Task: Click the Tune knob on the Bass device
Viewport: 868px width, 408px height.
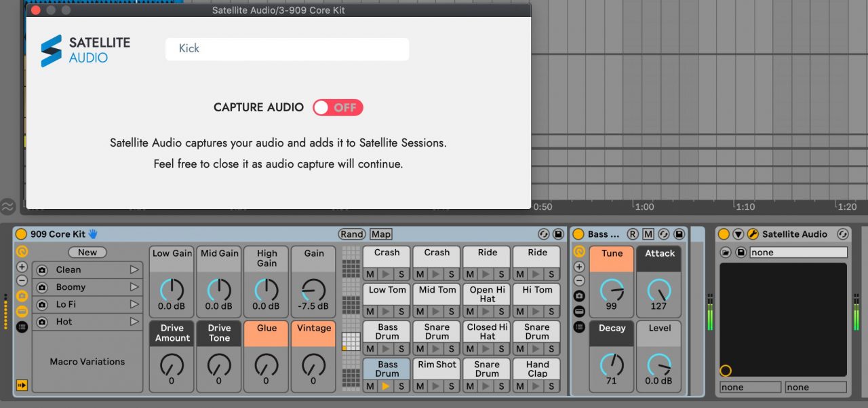Action: [612, 290]
